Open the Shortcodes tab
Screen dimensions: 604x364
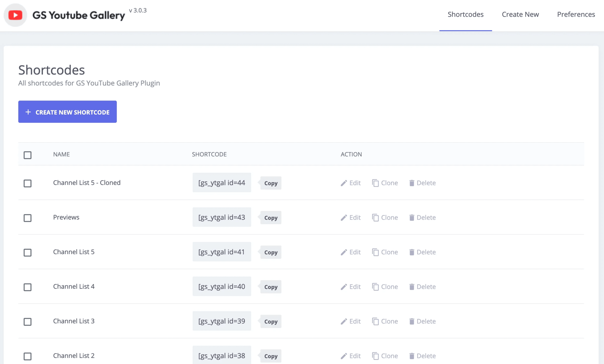pyautogui.click(x=465, y=14)
